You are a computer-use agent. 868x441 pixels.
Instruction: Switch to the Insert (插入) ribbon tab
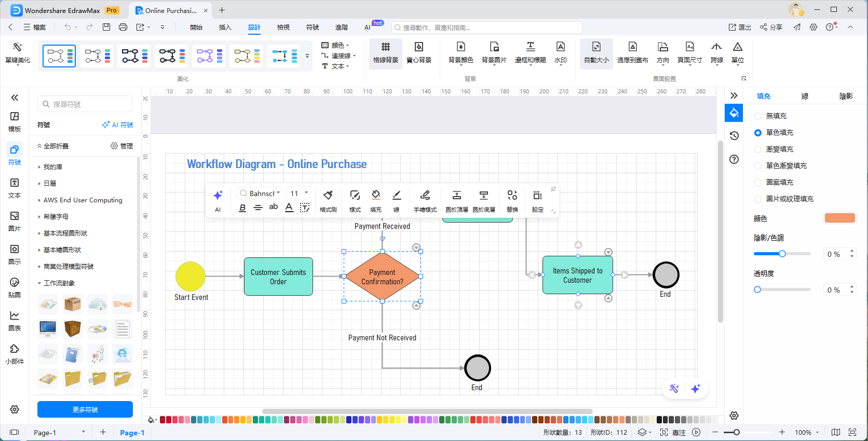click(x=225, y=27)
